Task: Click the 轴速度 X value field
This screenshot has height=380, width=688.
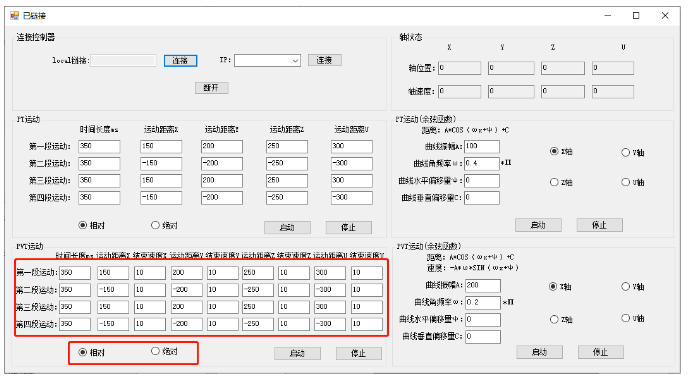Action: [459, 91]
